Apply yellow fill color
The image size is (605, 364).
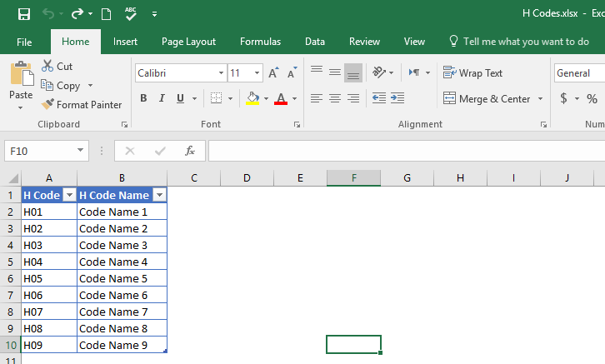point(252,98)
